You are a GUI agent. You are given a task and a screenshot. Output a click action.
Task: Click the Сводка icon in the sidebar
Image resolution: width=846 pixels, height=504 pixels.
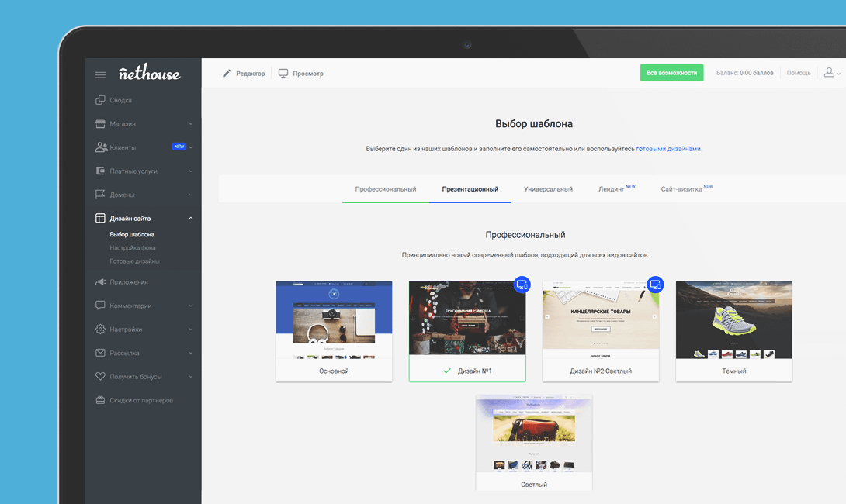click(100, 100)
